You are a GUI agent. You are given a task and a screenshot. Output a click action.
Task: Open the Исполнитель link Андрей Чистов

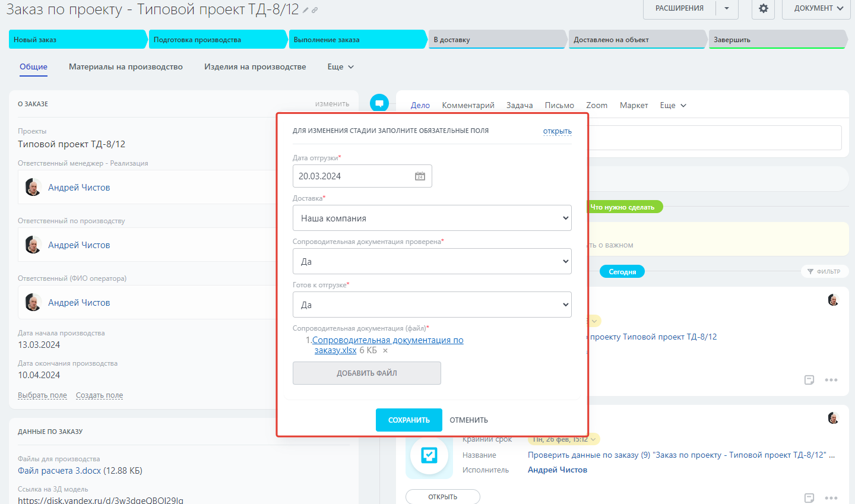(x=558, y=470)
